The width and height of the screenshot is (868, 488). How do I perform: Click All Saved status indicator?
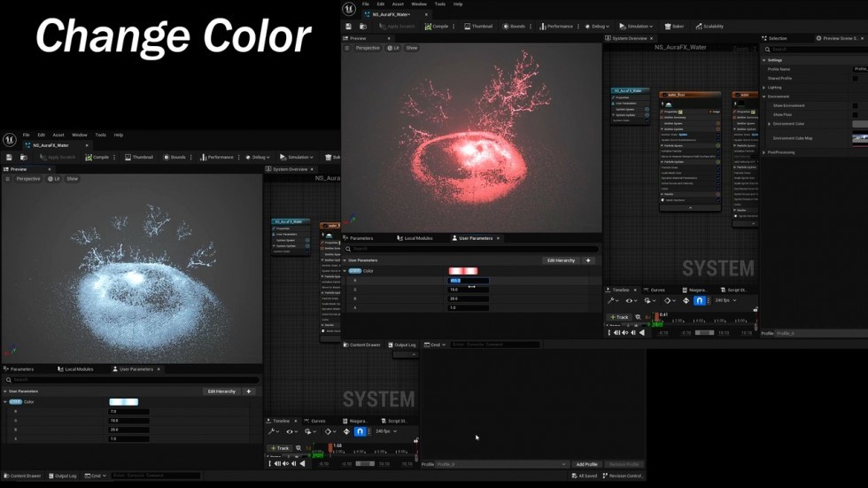click(x=585, y=476)
